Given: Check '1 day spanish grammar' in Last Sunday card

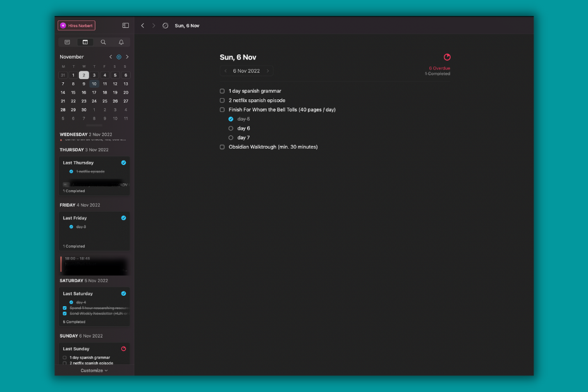Looking at the screenshot, I should click(64, 358).
